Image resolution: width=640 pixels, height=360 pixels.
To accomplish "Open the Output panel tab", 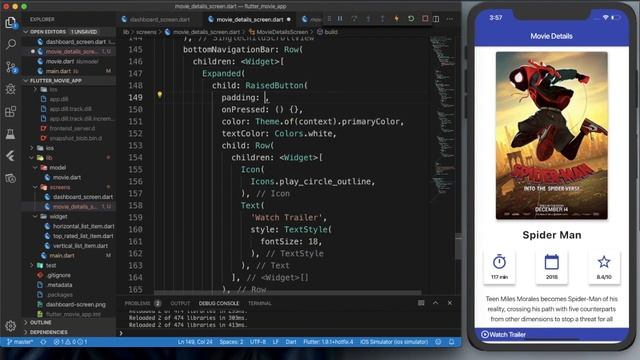I will [180, 303].
